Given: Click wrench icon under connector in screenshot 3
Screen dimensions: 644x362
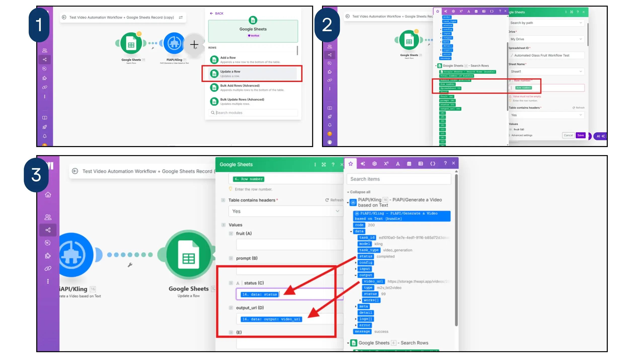Looking at the screenshot, I should 130,265.
